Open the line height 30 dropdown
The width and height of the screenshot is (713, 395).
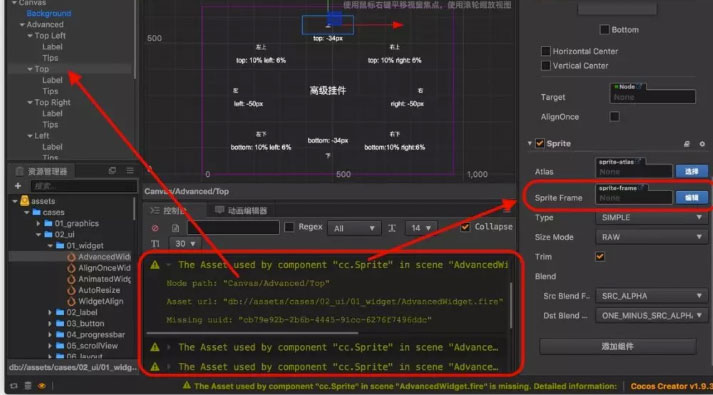(185, 244)
